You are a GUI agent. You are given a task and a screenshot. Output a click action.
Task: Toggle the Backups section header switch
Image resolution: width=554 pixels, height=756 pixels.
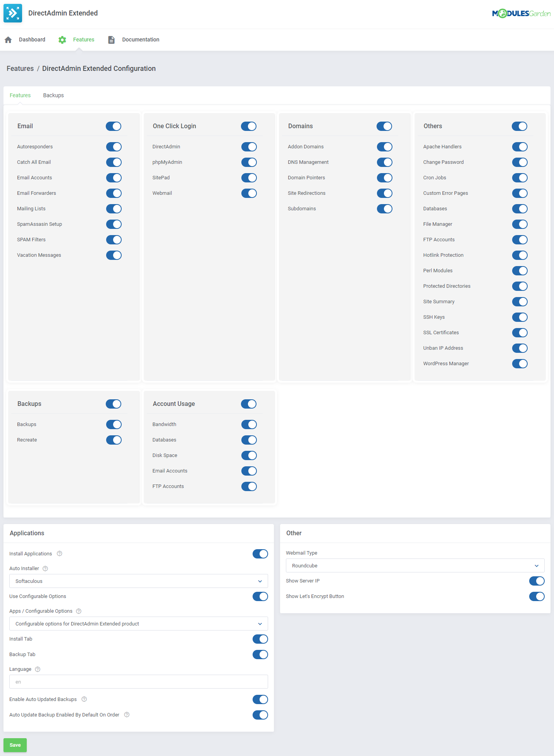pos(114,404)
